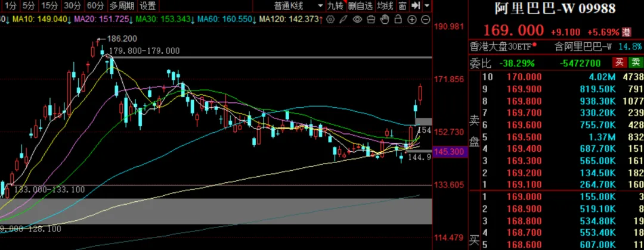The image size is (644, 250).
Task: Select the feather drawing tool icon
Action: point(344,20)
